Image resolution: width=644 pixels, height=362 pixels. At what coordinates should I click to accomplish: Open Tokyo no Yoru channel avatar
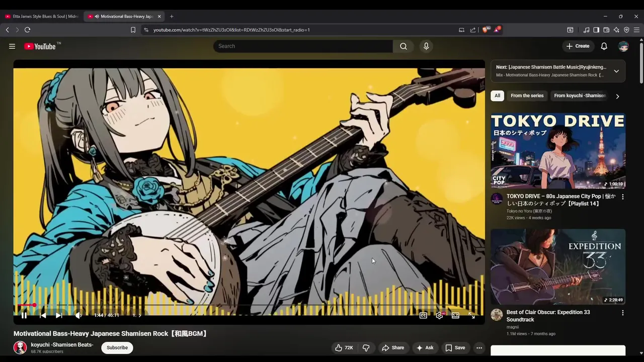(497, 199)
